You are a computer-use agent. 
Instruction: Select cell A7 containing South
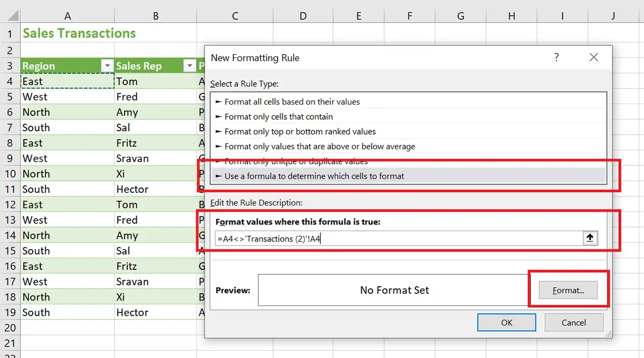pos(68,128)
